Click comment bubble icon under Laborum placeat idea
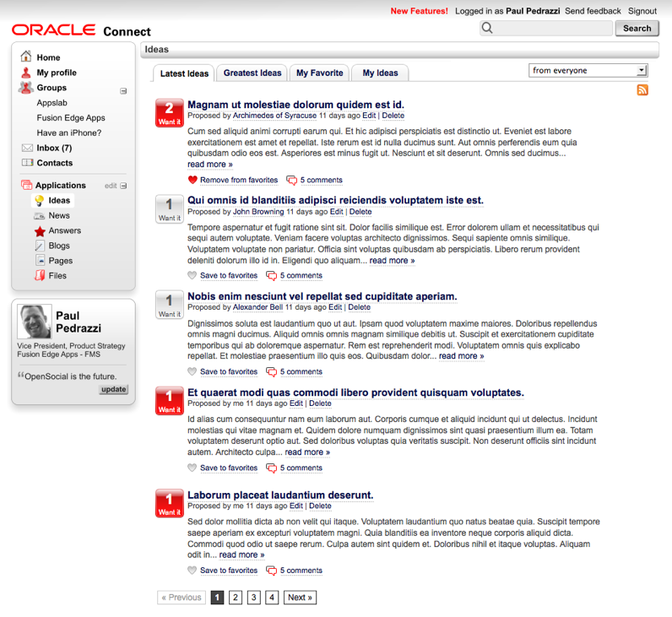The image size is (672, 617). pos(271,571)
